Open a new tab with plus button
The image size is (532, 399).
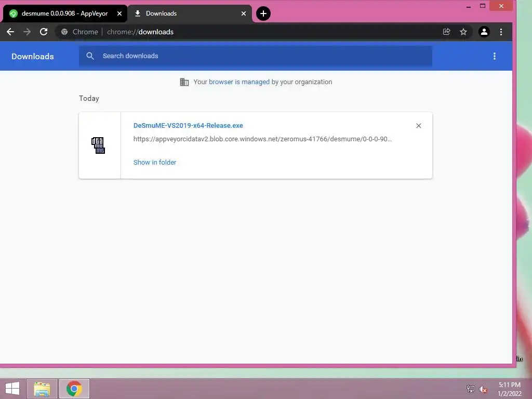click(x=263, y=14)
